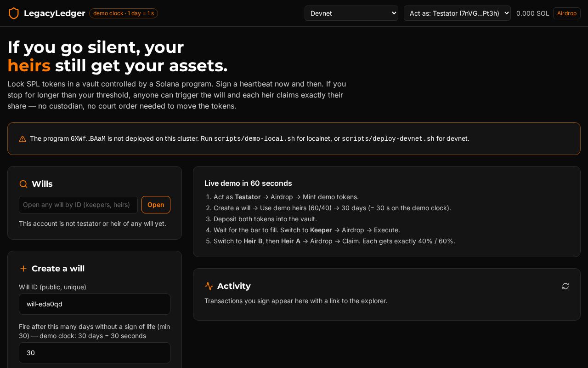Click the Create a will heading

tap(58, 269)
